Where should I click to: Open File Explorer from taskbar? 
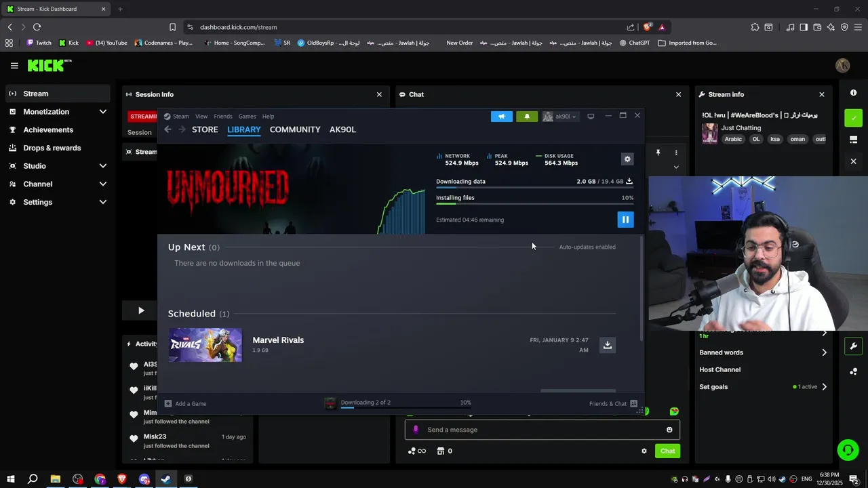click(56, 479)
